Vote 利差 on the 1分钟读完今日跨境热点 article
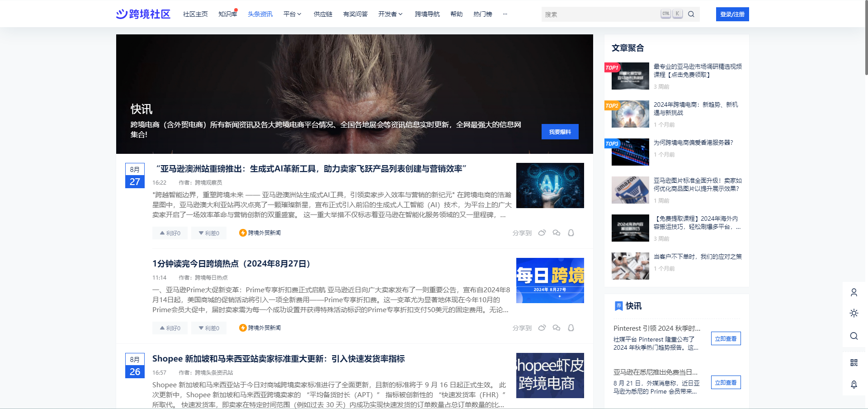This screenshot has width=868, height=409. 209,328
